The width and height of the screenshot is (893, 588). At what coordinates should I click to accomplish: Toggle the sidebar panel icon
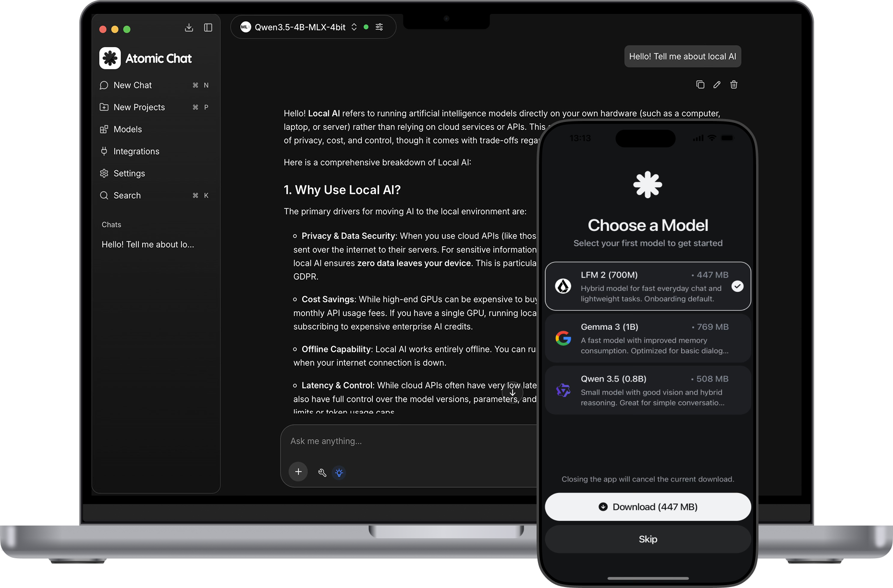208,28
